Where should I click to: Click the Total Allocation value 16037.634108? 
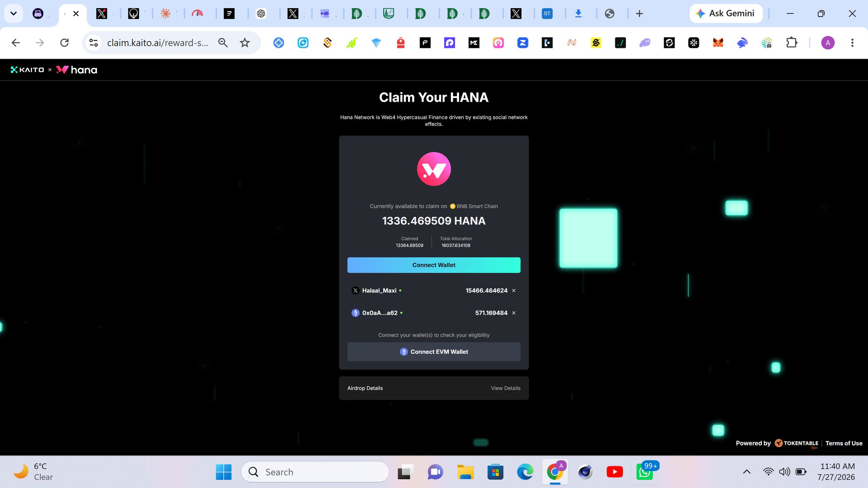[456, 245]
